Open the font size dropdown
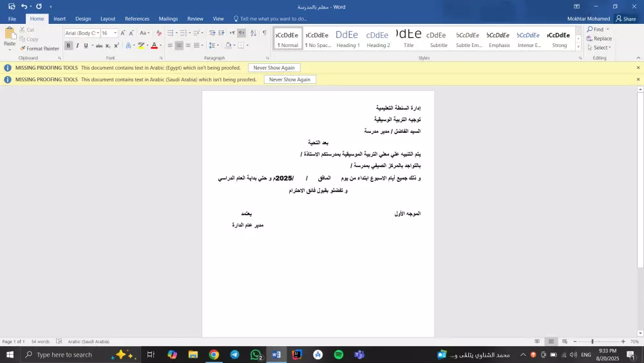644x363 pixels. 115,33
